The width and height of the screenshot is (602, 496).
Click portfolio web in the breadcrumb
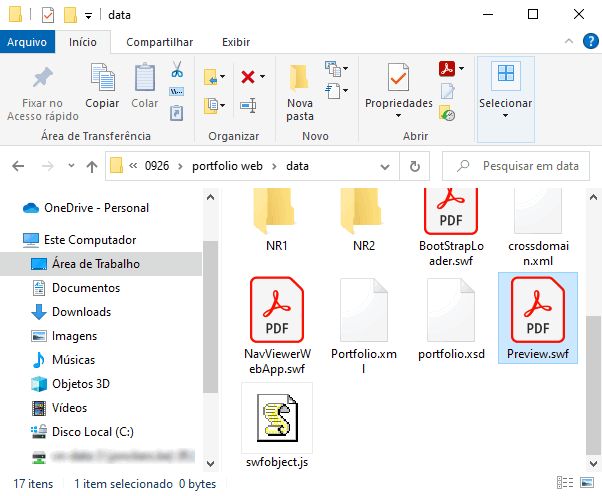[227, 166]
